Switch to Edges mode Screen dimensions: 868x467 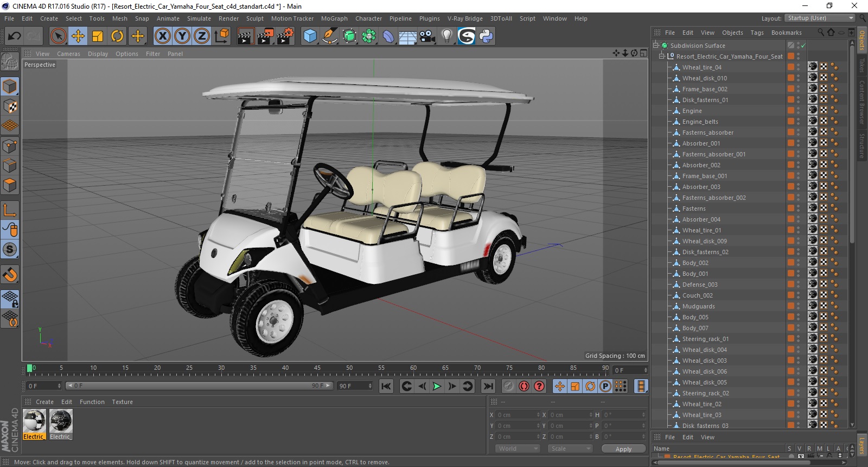tap(10, 166)
